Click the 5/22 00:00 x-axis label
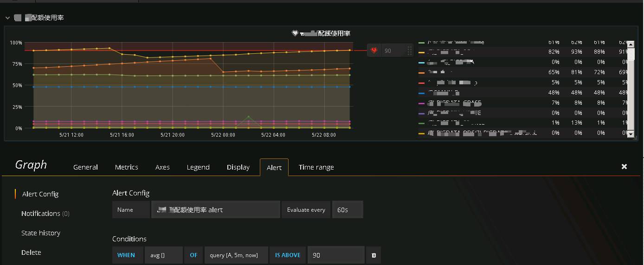This screenshot has width=644, height=265. [223, 135]
